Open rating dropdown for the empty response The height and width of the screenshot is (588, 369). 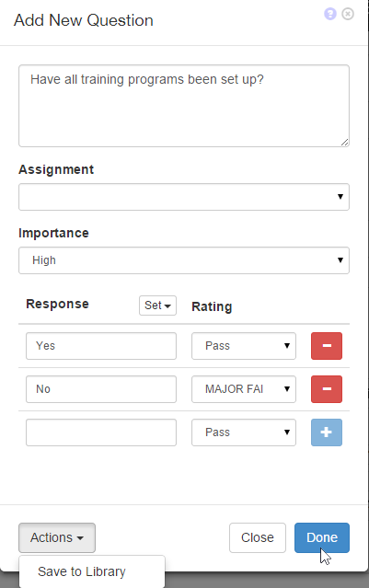tap(244, 432)
